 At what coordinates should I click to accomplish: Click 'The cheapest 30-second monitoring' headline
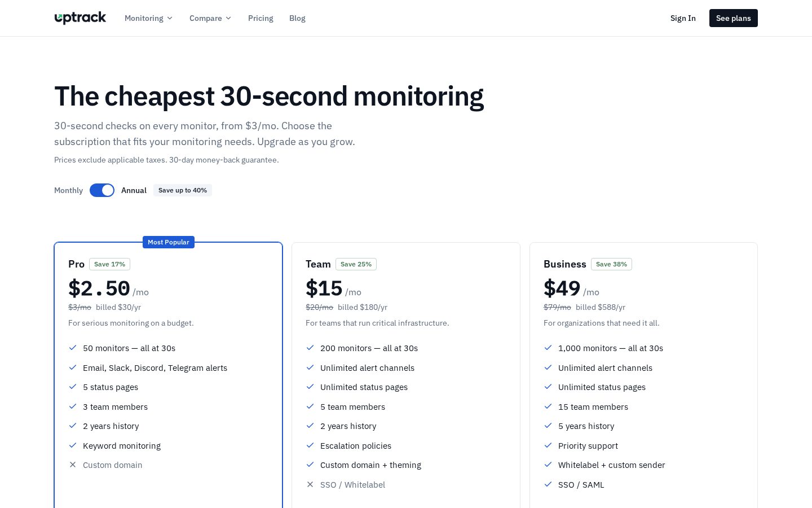click(269, 97)
